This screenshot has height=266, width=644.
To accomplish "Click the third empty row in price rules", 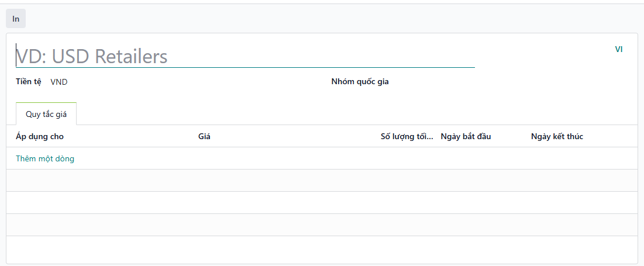I will [322, 225].
